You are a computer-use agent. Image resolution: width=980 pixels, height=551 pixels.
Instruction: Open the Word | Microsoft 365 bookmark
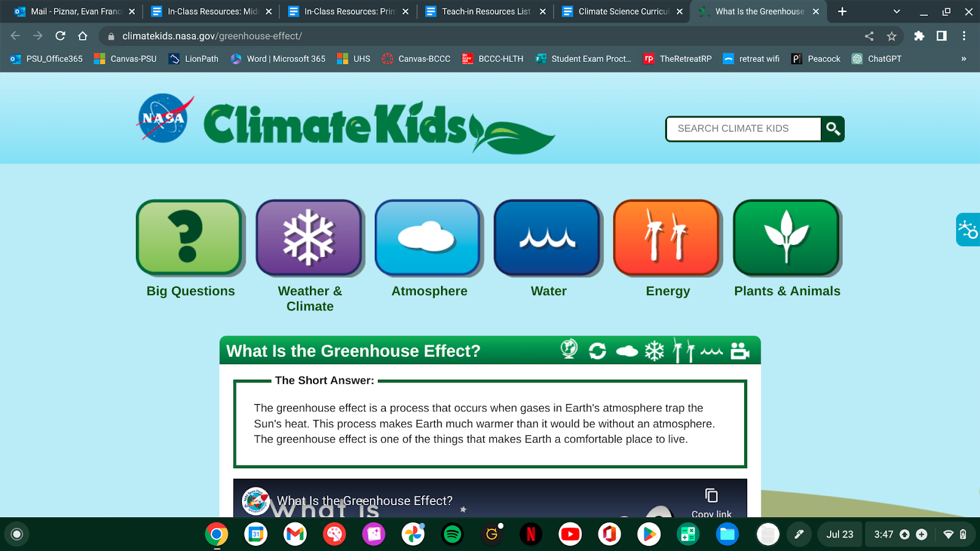click(278, 59)
